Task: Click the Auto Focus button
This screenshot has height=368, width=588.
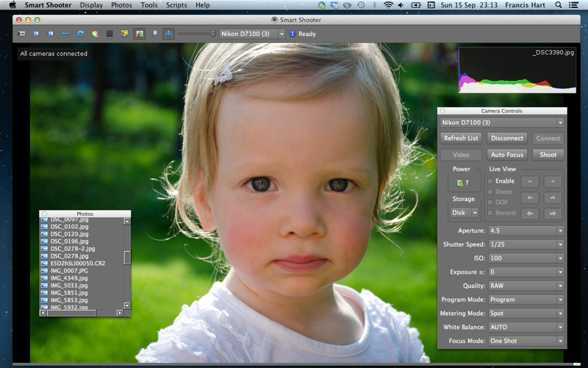Action: coord(506,155)
